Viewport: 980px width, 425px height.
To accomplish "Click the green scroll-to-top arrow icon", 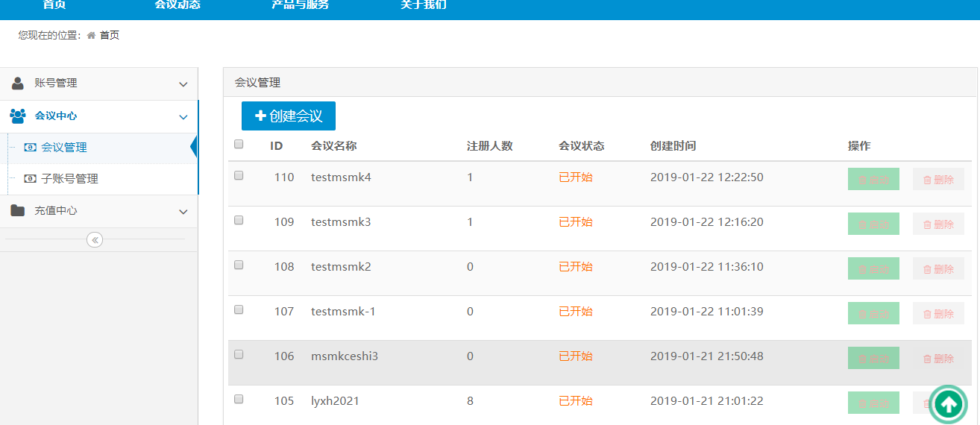I will point(948,405).
